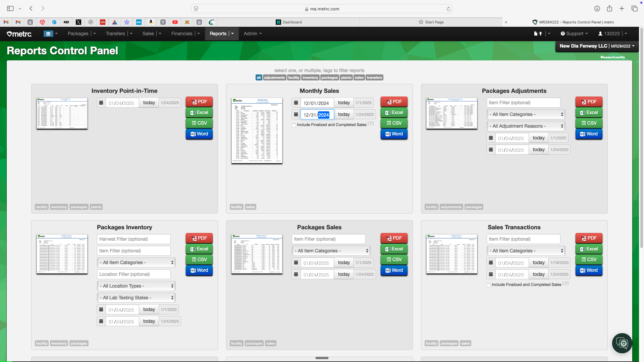
Task: Export Packages Adjustments as Word
Action: pyautogui.click(x=589, y=134)
